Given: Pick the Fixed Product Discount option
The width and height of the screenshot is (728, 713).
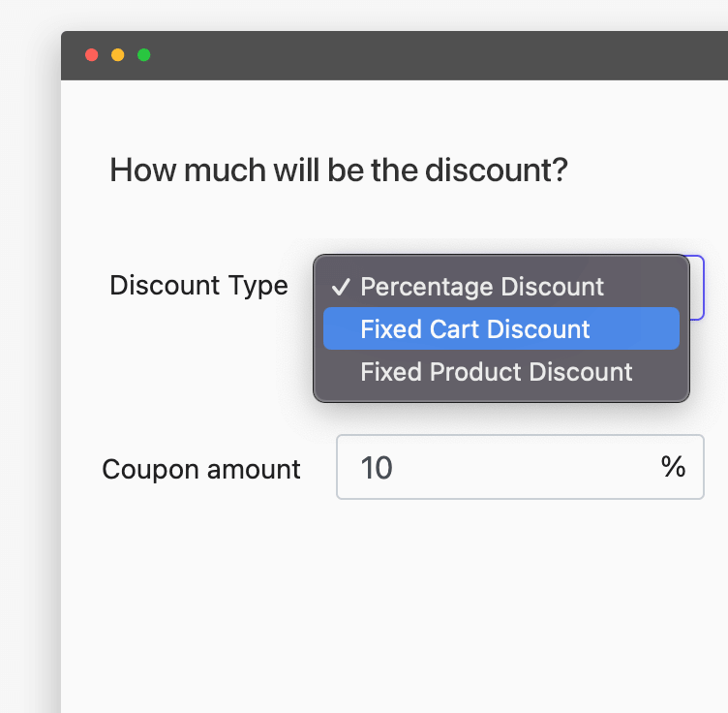Looking at the screenshot, I should click(x=496, y=372).
